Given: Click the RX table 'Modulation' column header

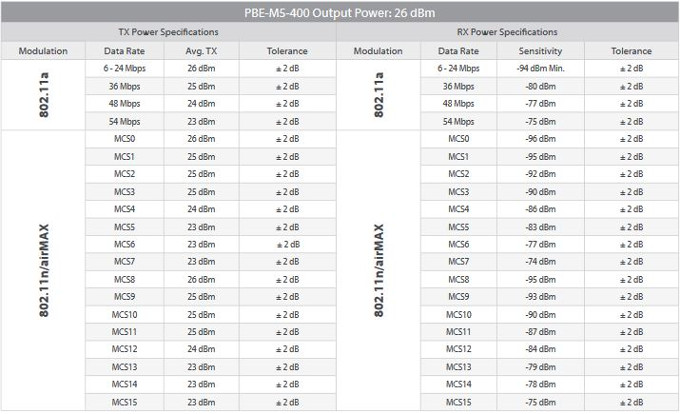Looking at the screenshot, I should tap(378, 51).
